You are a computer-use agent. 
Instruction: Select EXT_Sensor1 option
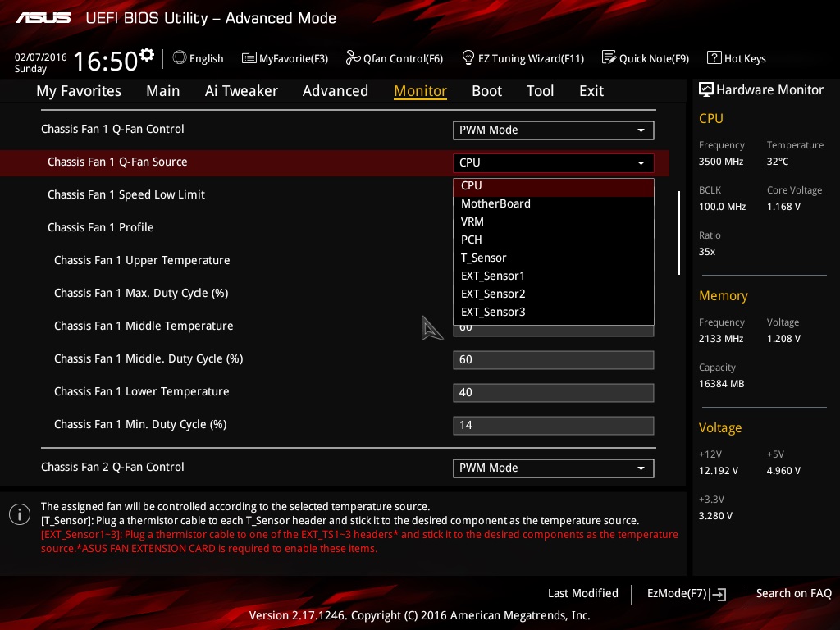[554, 276]
